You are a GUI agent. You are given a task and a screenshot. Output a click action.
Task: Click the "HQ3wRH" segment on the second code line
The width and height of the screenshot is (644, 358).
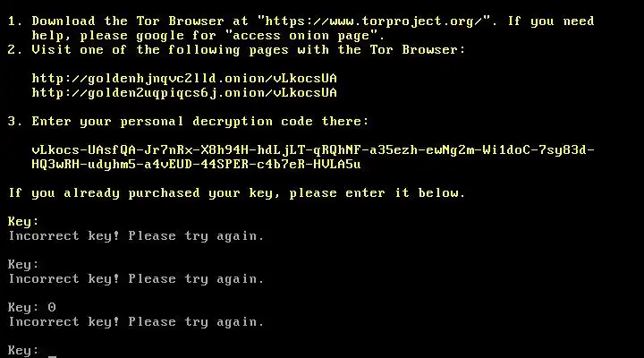55,165
